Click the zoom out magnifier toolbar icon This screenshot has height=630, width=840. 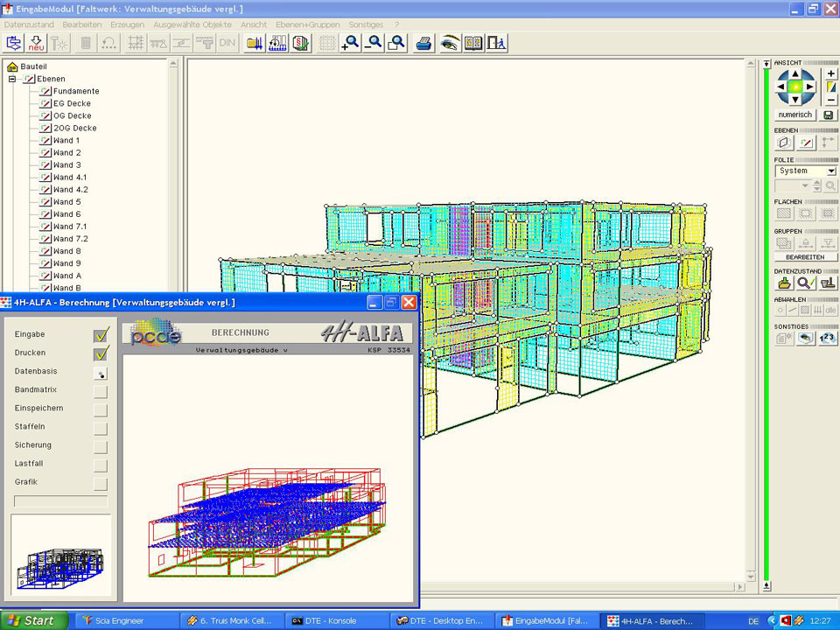click(x=373, y=43)
